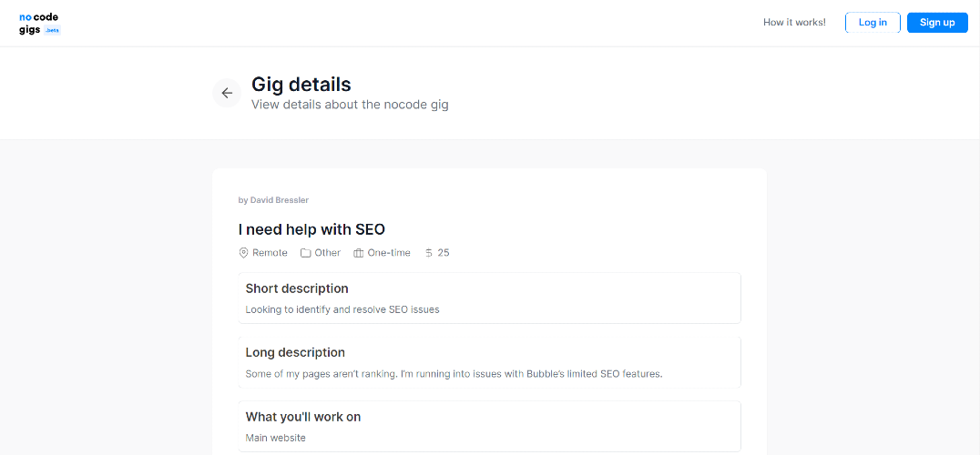
Task: Click the Sign up button
Action: (x=937, y=23)
